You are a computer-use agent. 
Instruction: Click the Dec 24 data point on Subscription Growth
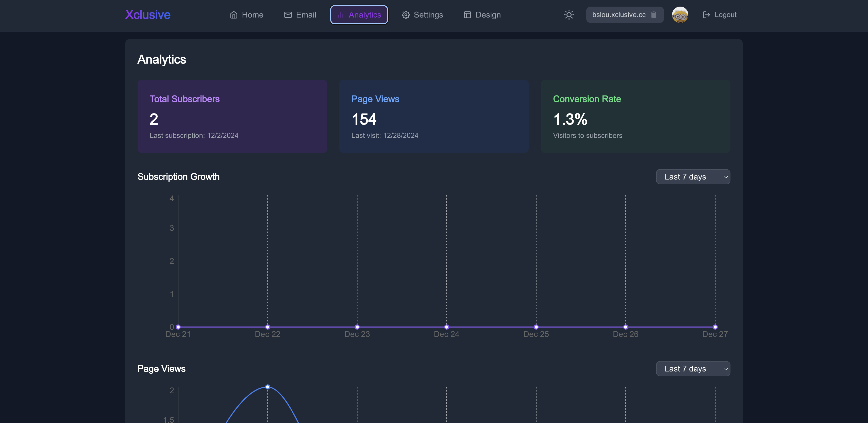447,327
